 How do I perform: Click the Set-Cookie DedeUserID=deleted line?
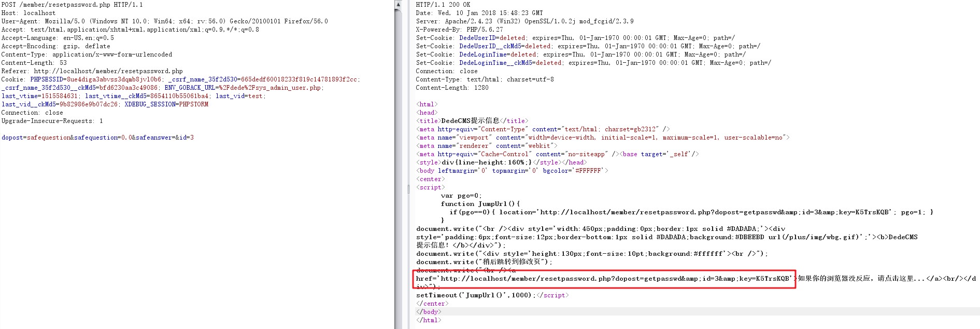(x=575, y=38)
